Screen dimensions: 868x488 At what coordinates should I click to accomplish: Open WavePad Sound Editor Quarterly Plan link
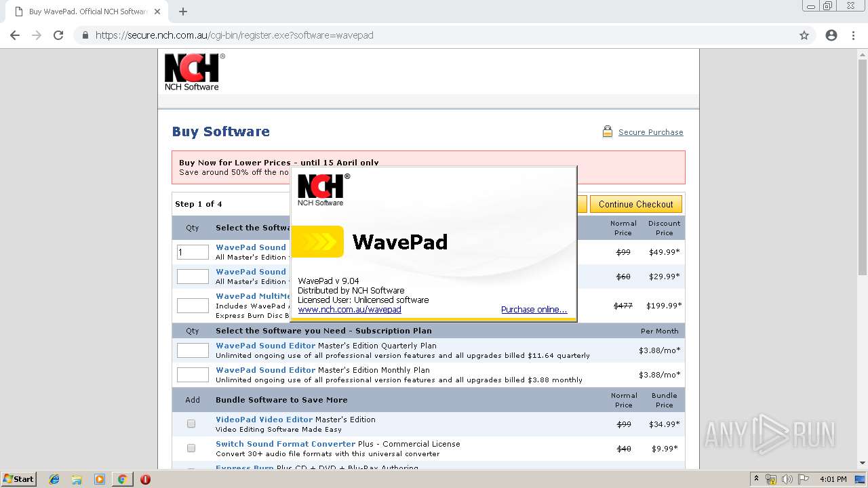(265, 346)
